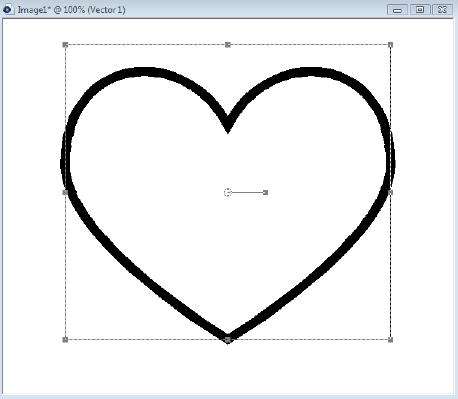Click the line connecting pivot and rotation handle
This screenshot has width=458, height=399.
[247, 192]
